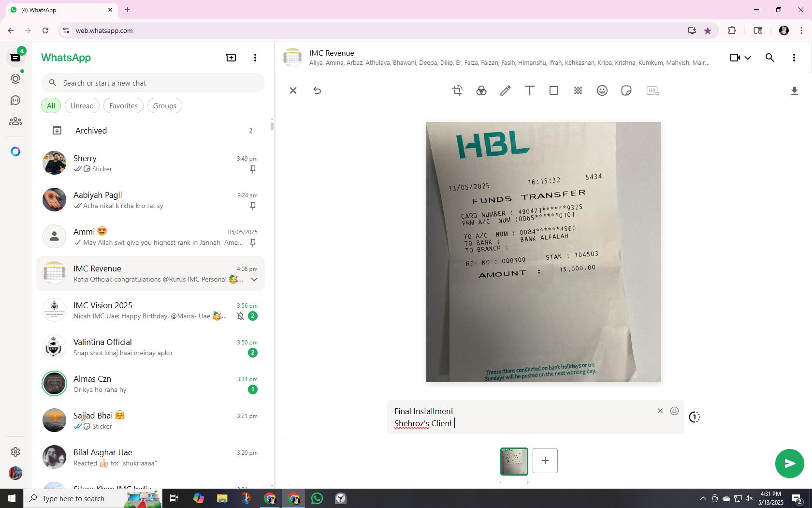Select the add text tool
Image resolution: width=812 pixels, height=508 pixels.
point(530,90)
